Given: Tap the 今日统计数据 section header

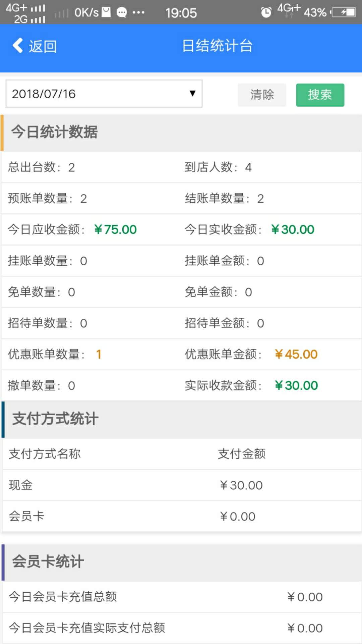Looking at the screenshot, I should pyautogui.click(x=54, y=132).
